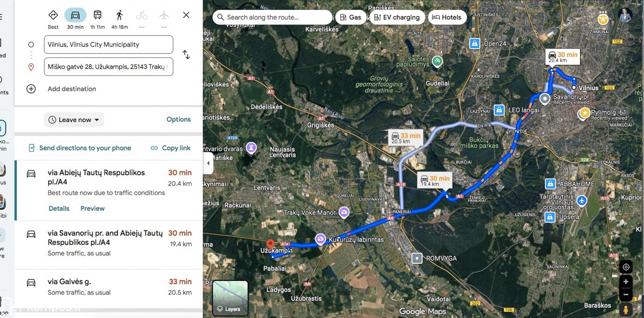
Task: Zoom in on the map
Action: pos(626,282)
